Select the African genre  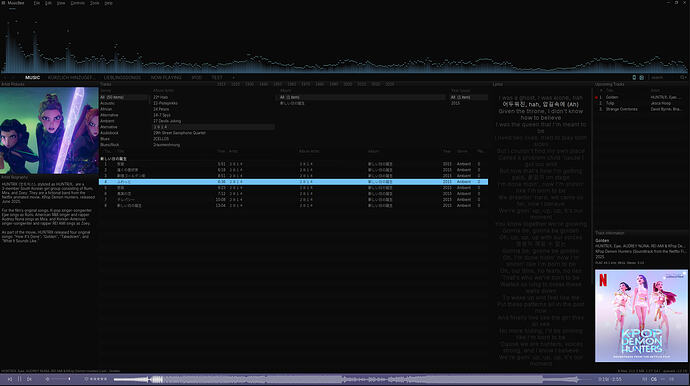pos(106,109)
